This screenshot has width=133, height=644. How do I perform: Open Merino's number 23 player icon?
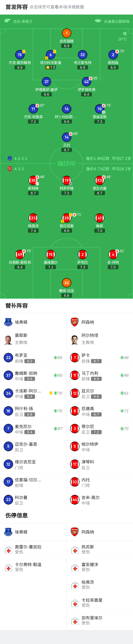[33, 218]
